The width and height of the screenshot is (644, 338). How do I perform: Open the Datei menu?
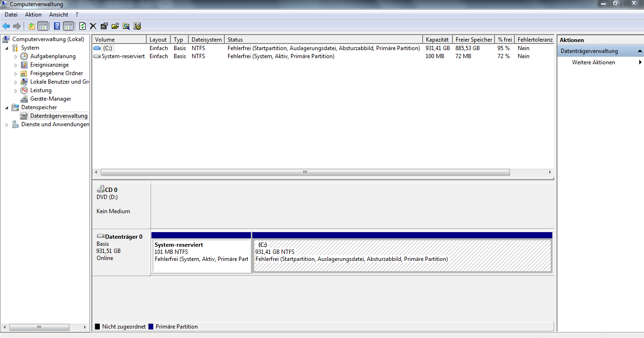[x=11, y=15]
